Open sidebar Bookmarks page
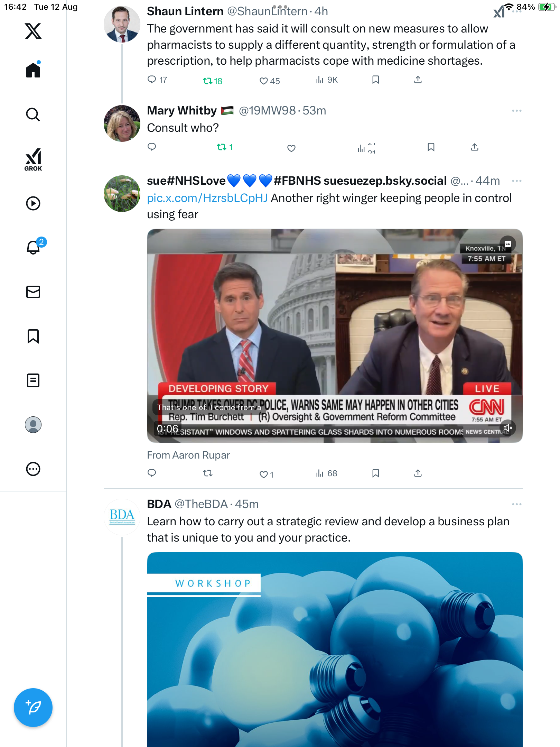560x747 pixels. (33, 336)
